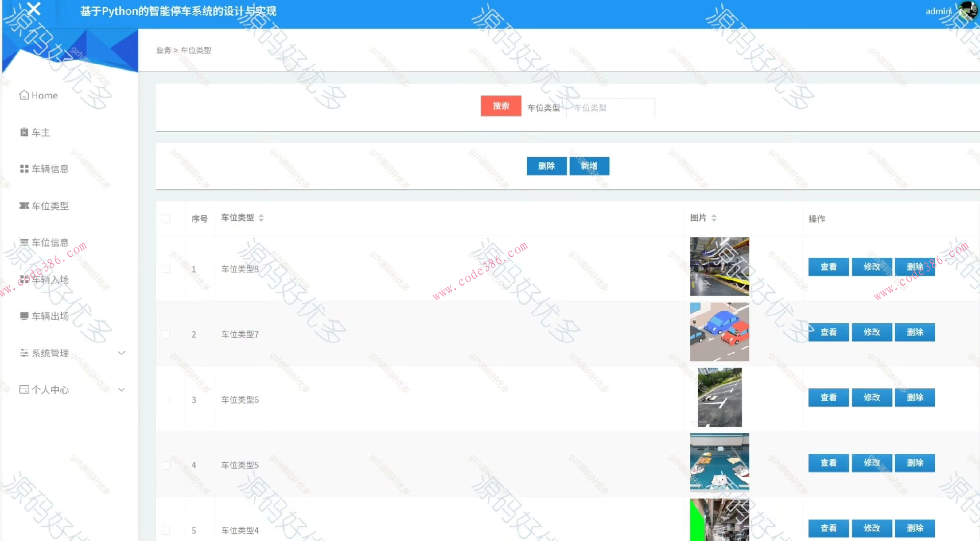Check the checkbox beside 车位类型6

(166, 400)
